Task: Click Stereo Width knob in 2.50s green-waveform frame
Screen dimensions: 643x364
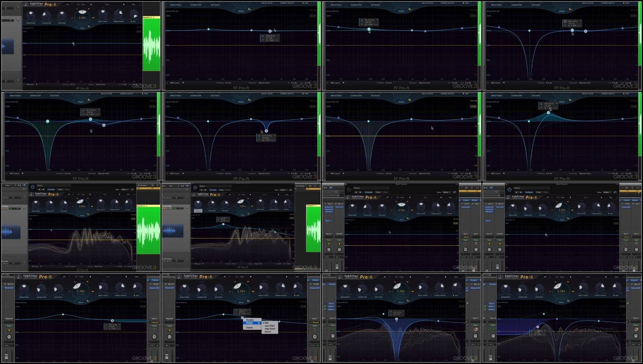Action: click(x=119, y=14)
